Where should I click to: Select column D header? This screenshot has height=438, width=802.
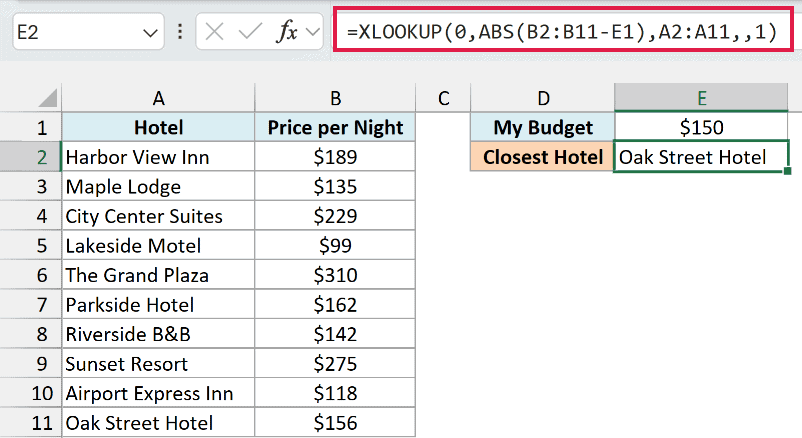click(543, 98)
